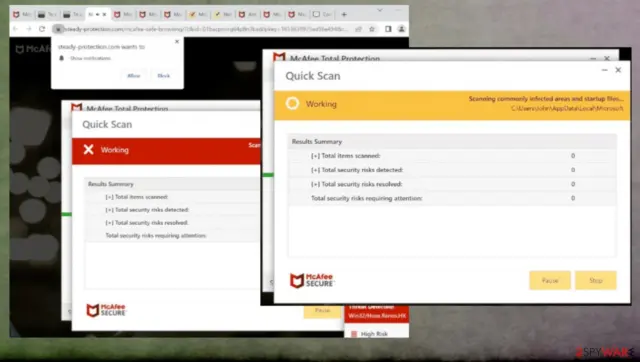
Task: Click the side panel icon in toolbar
Action: click(388, 29)
